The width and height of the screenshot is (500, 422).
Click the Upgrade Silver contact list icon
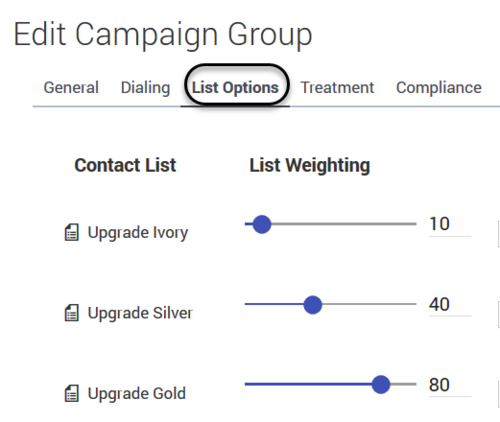coord(71,313)
